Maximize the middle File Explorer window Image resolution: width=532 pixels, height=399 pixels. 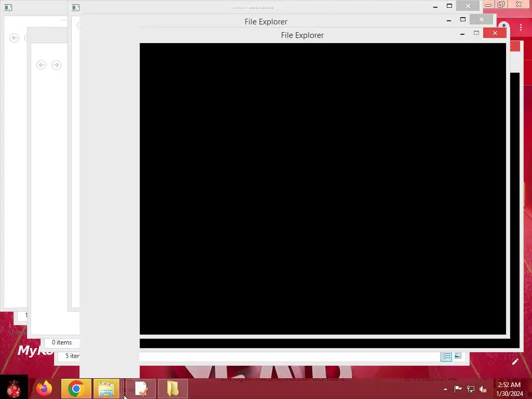coord(463,19)
